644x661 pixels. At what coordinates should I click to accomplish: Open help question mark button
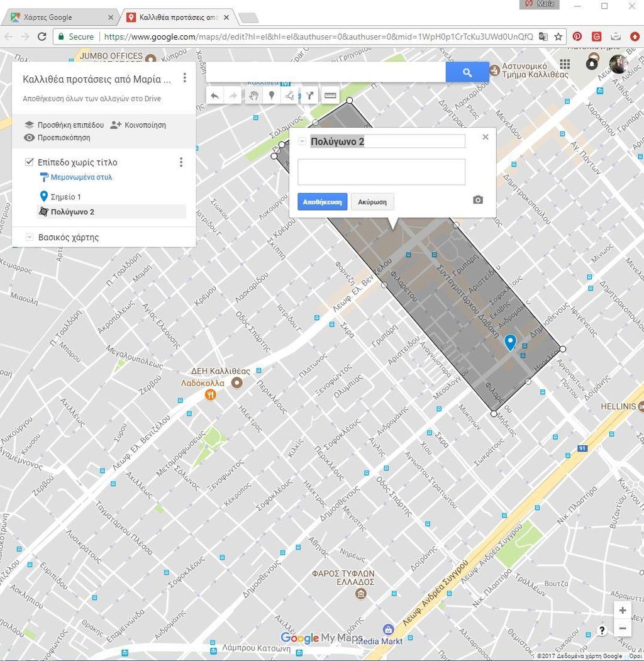602,631
